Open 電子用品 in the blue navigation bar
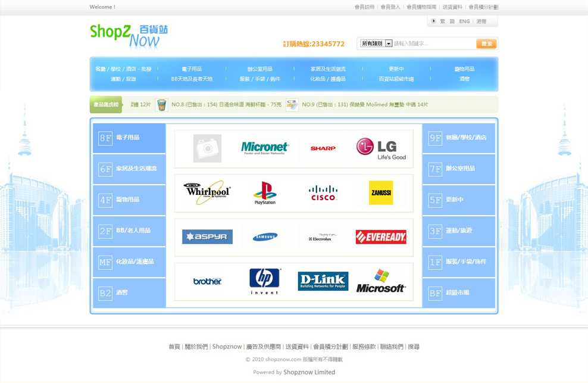 192,68
